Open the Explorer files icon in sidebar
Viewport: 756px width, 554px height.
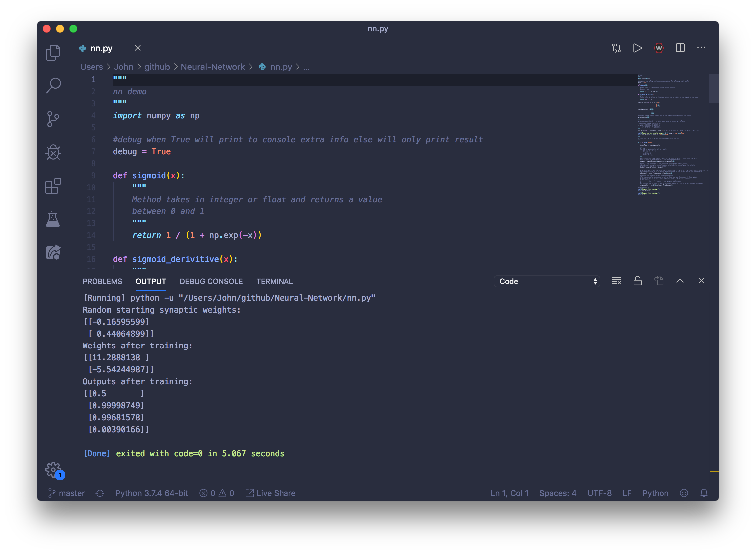[x=53, y=52]
